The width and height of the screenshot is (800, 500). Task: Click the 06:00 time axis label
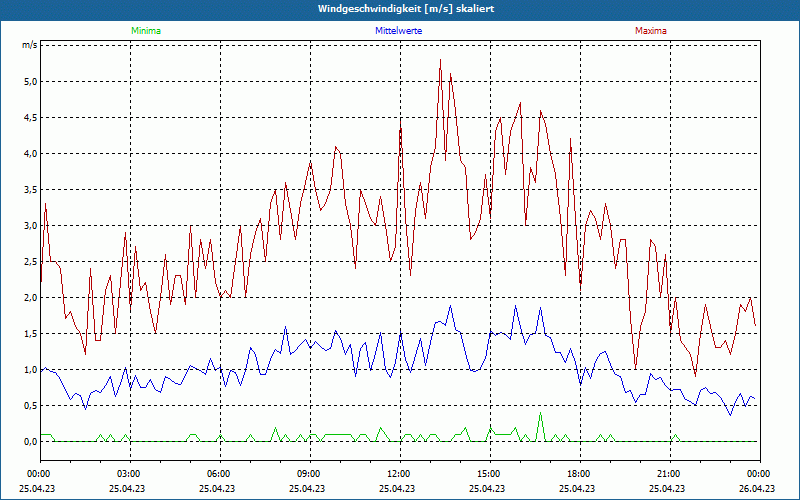coord(220,474)
